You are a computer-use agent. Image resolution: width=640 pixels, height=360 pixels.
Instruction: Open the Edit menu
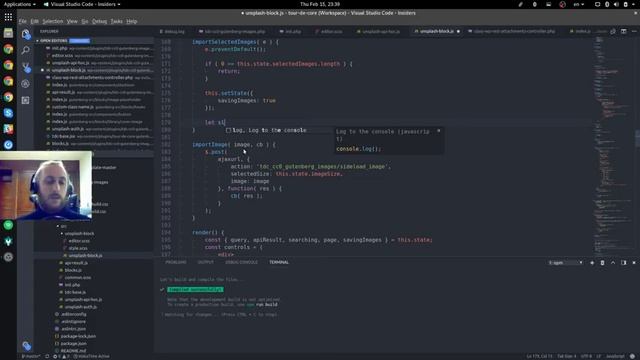[35, 21]
